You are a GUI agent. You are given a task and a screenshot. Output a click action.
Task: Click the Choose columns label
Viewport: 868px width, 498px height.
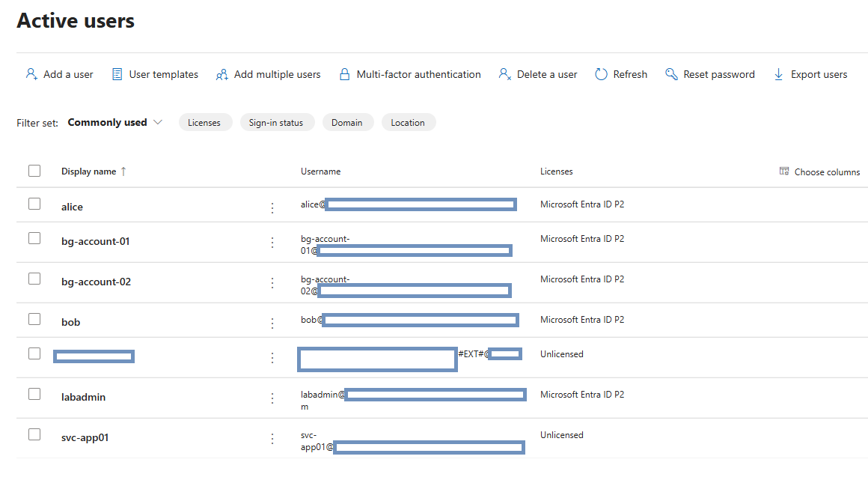coord(827,171)
